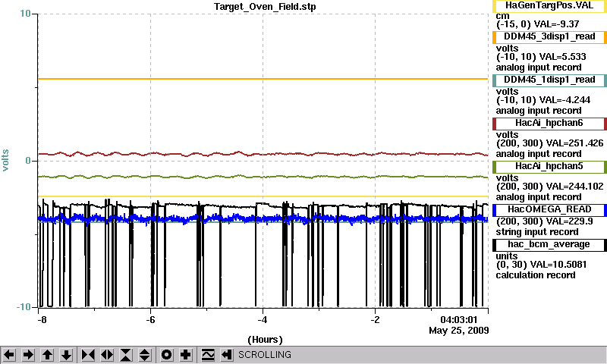Compress the vertical axis with hourglass icon
The height and width of the screenshot is (364, 607).
pyautogui.click(x=126, y=354)
